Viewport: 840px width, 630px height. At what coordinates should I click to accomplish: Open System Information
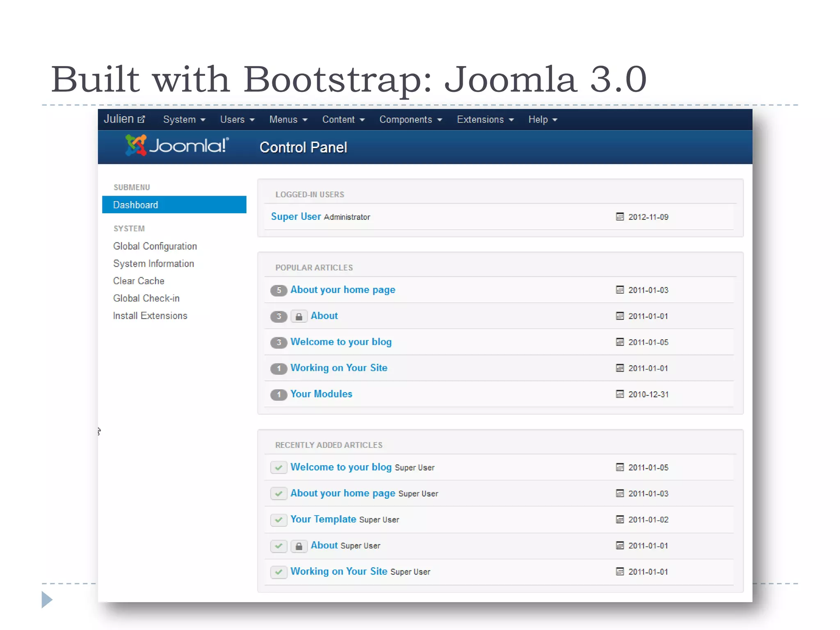pos(153,263)
